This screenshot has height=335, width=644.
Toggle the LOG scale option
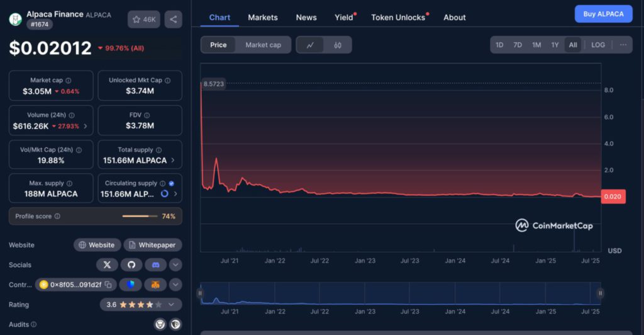pos(598,45)
